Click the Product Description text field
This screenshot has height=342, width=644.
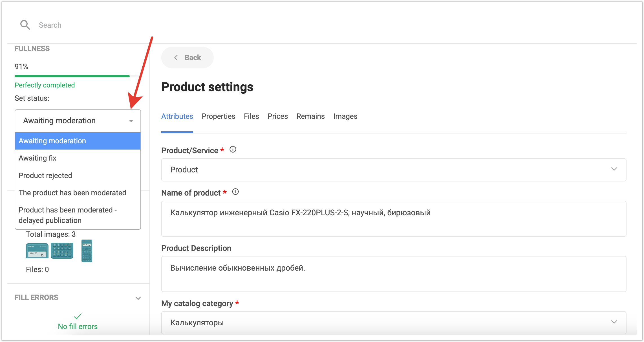394,274
